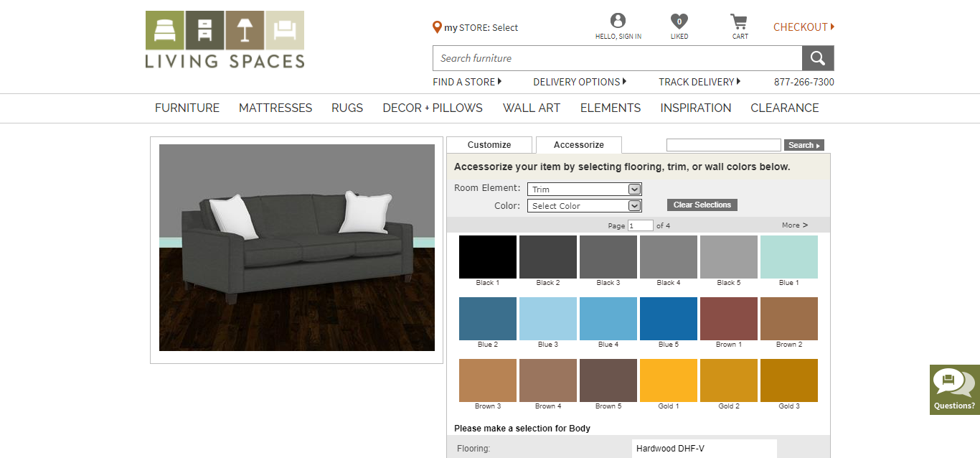Click the configurator Search button

pyautogui.click(x=804, y=145)
